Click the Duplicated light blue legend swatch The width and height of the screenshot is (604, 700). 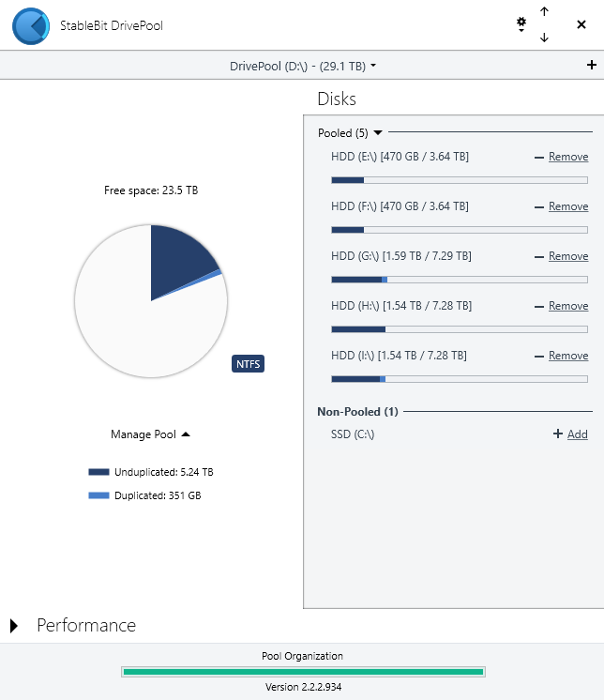coord(98,495)
